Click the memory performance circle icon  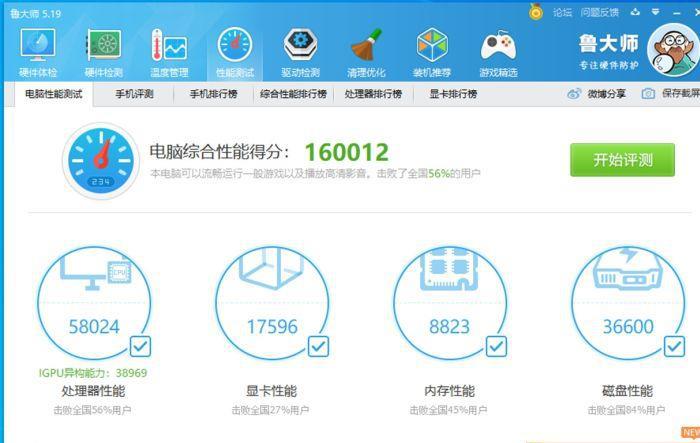pyautogui.click(x=450, y=303)
